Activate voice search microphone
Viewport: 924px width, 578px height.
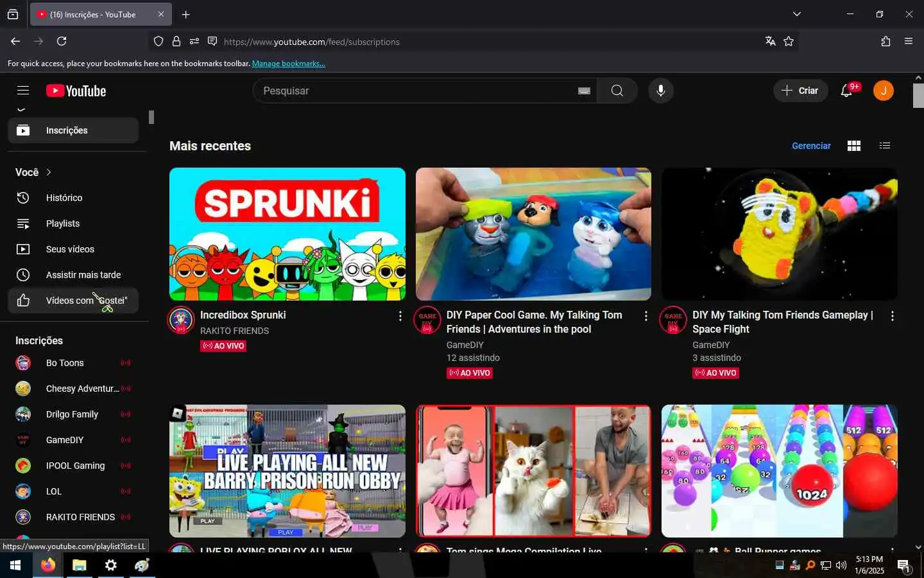coord(660,91)
